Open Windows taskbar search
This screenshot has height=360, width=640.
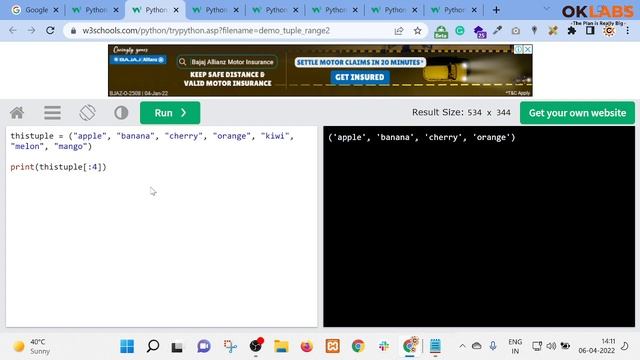coord(153,346)
